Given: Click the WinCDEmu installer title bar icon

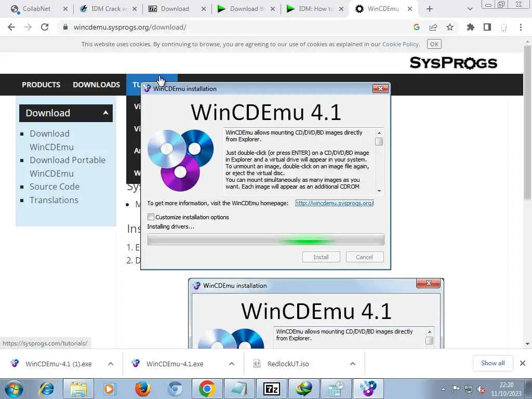Looking at the screenshot, I should click(147, 88).
